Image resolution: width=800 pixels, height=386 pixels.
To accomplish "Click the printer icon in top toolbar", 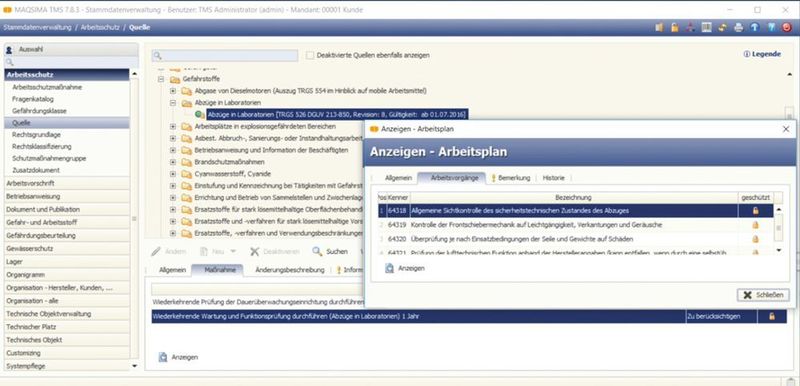I will 738,28.
